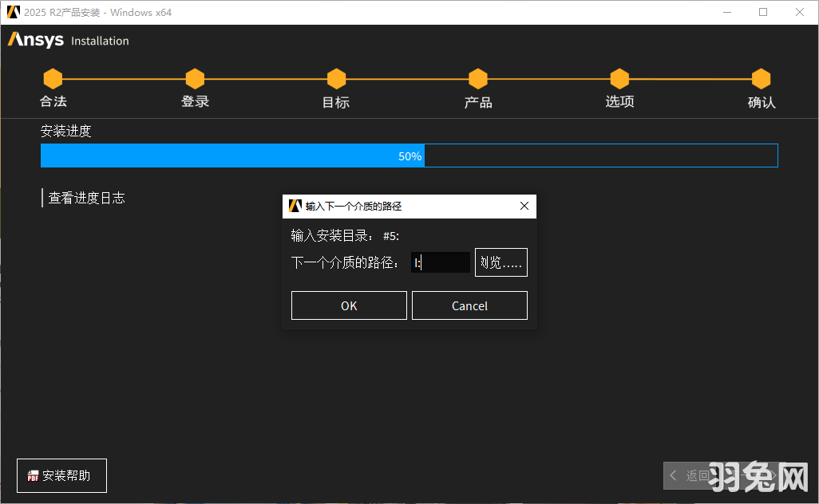819x504 pixels.
Task: Open the 浏览 browse dialog
Action: coord(500,262)
